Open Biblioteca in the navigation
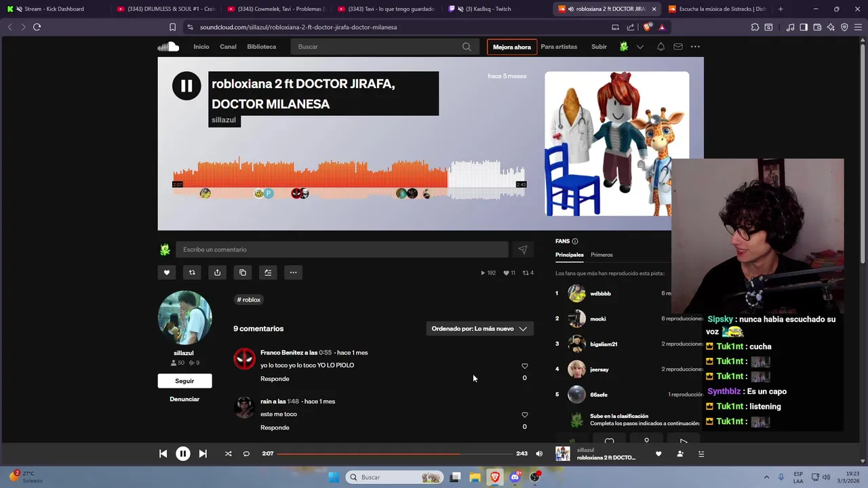This screenshot has height=488, width=868. tap(261, 47)
